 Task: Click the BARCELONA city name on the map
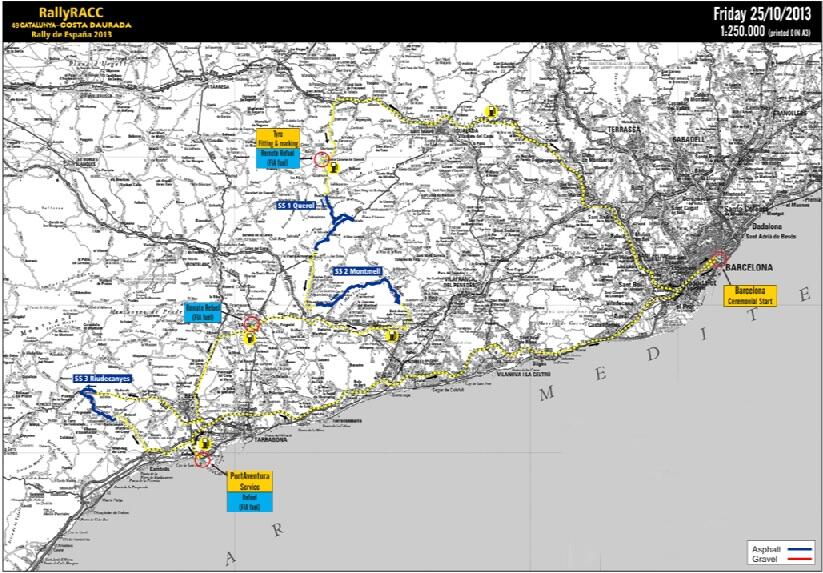749,268
